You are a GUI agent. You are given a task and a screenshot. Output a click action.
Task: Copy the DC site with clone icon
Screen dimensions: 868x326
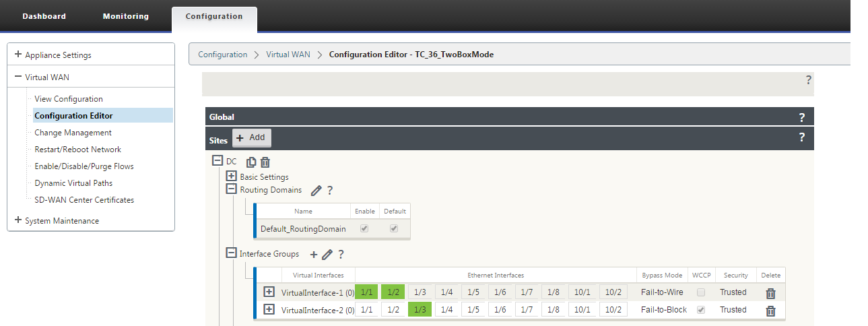[251, 162]
